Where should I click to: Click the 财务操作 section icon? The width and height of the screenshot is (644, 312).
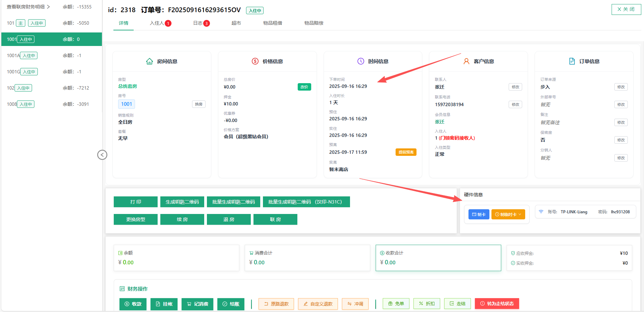click(122, 289)
